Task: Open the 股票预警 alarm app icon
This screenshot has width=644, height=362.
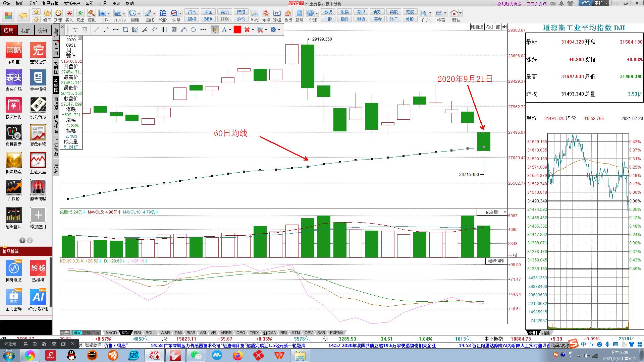Action: pos(38,188)
